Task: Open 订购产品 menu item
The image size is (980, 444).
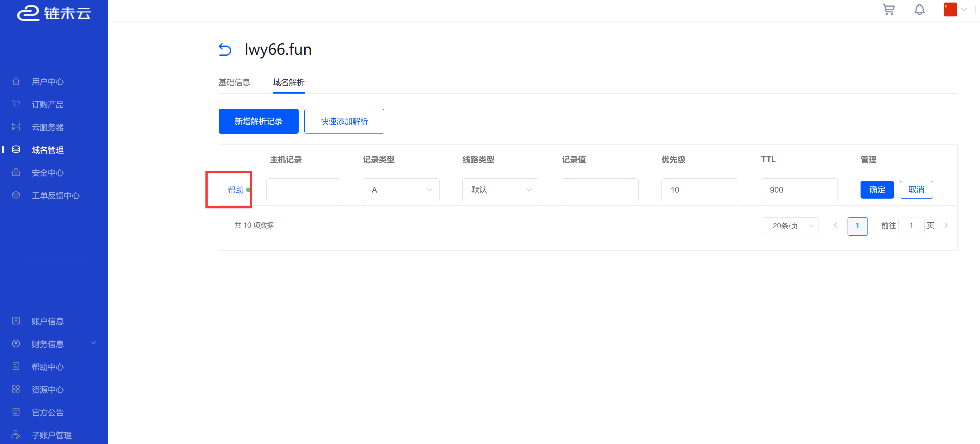Action: 47,104
